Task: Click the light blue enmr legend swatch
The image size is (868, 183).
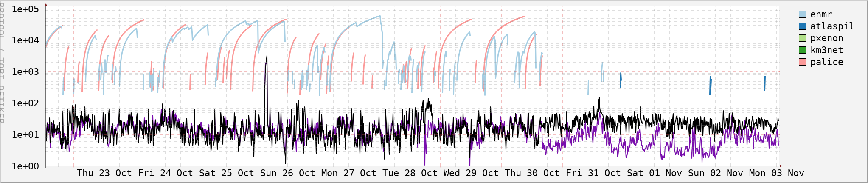Action: point(802,14)
